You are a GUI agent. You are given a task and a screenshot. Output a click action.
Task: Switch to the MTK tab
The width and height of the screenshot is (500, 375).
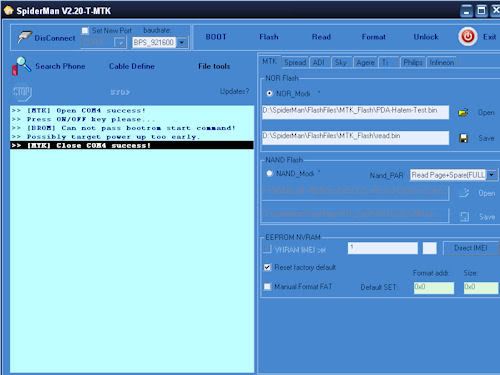tap(269, 61)
